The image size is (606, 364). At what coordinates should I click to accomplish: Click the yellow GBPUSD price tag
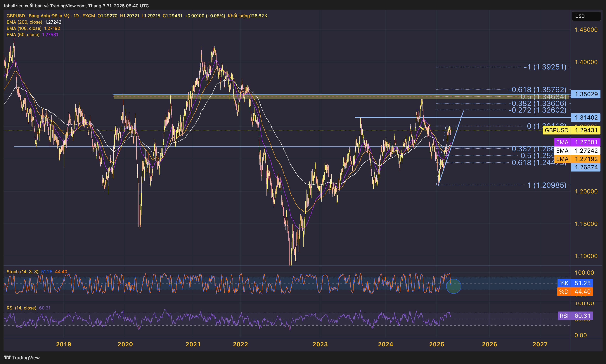(x=556, y=130)
